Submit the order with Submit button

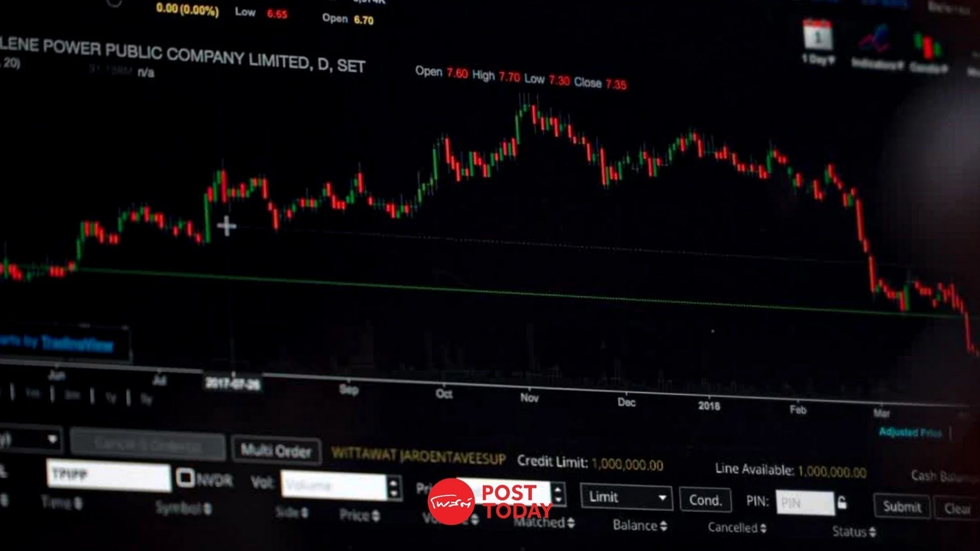point(901,506)
